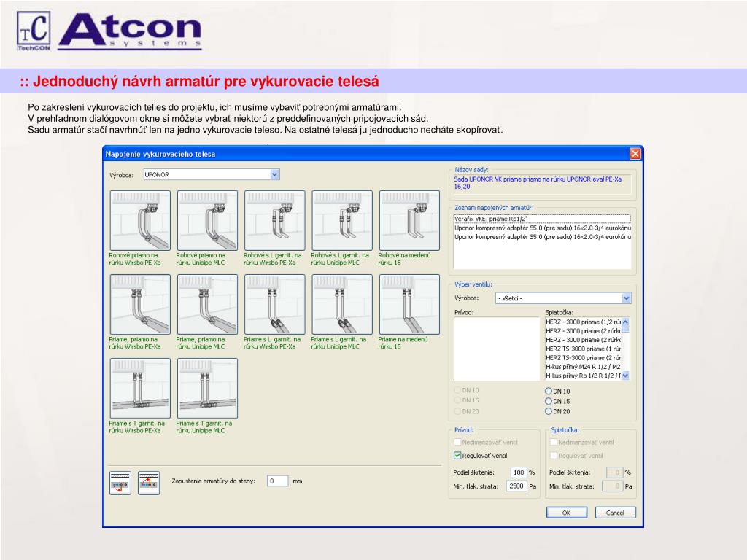Toggle disabled Nedimenzovať ventil checkbox under Prívod
747x560 pixels.
[x=458, y=443]
